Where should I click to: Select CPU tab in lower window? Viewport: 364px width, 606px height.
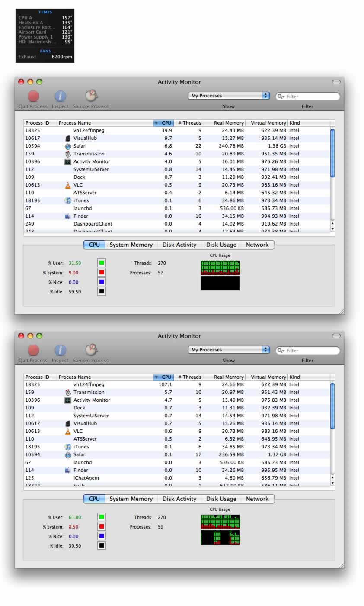coord(94,499)
